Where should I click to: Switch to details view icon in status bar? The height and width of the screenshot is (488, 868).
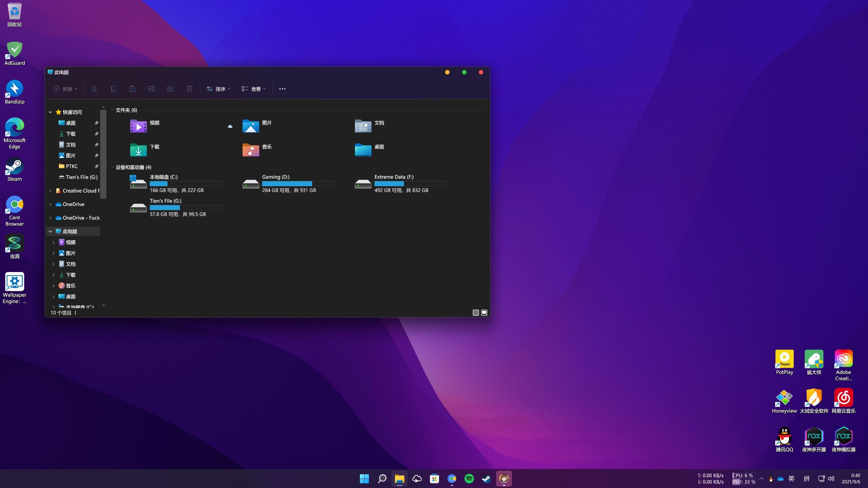[475, 313]
